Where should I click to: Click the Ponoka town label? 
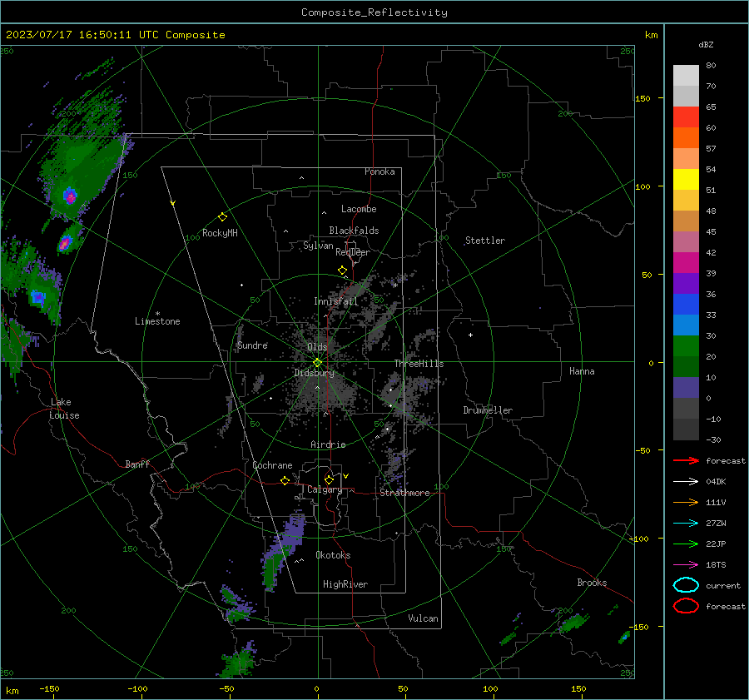click(379, 172)
